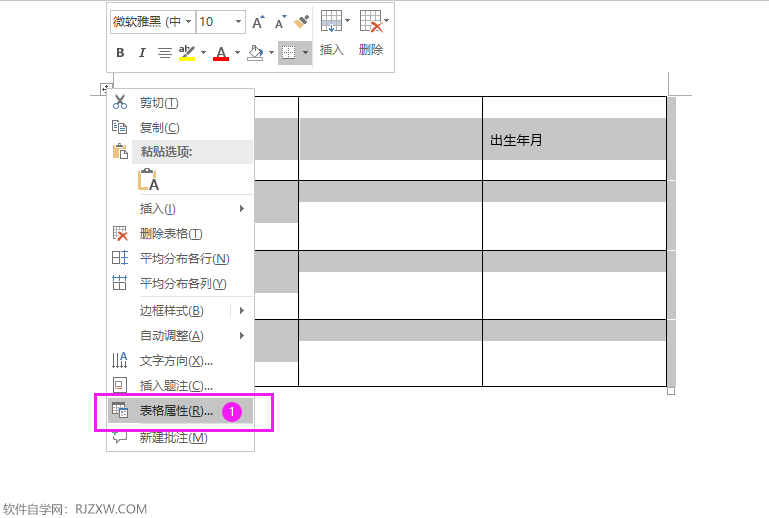Screen dimensions: 769x518
Task: Expand font color dropdown arrow
Action: [x=237, y=52]
